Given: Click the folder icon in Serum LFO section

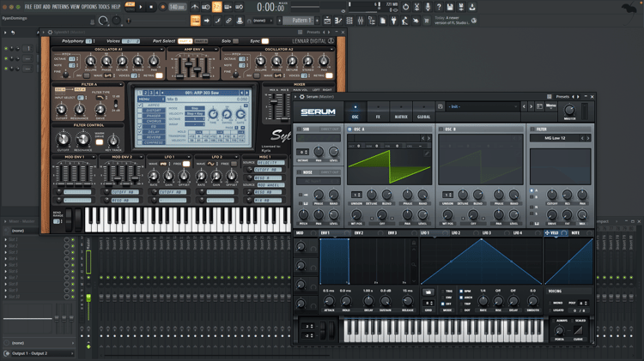Looking at the screenshot, I should 428,292.
